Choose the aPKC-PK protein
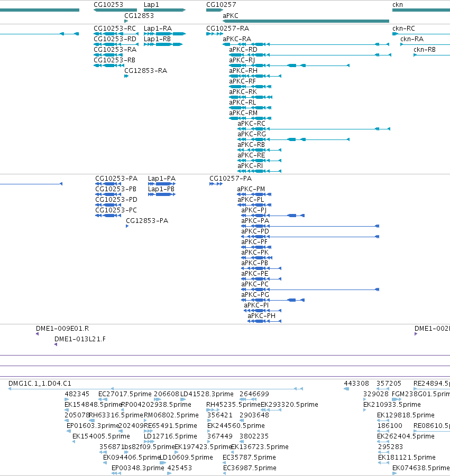The height and width of the screenshot is (476, 450). (256, 258)
